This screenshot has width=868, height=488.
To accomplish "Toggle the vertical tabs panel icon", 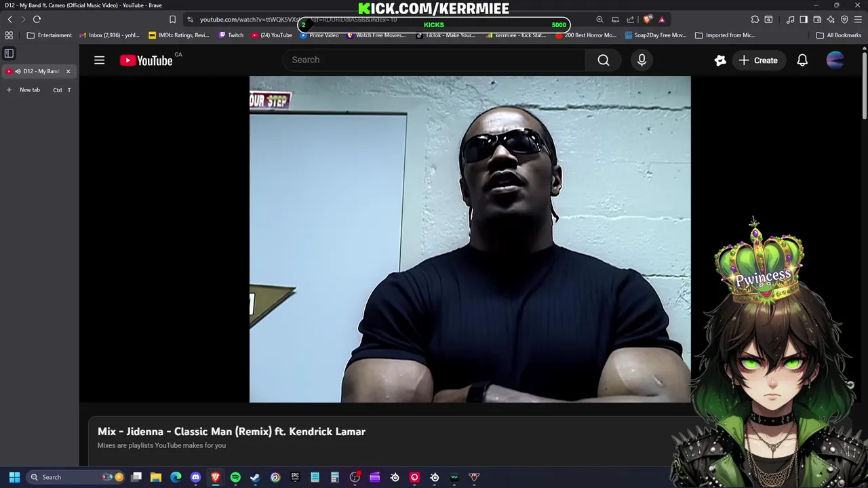I will [x=9, y=53].
